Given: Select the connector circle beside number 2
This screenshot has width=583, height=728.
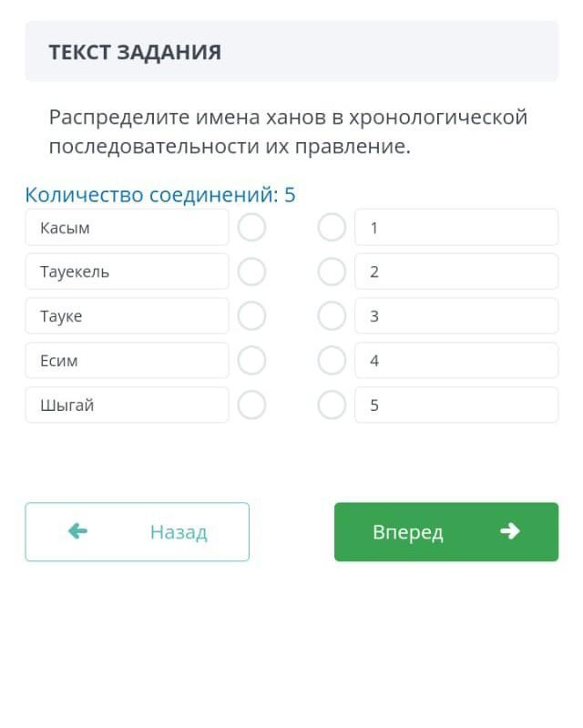Looking at the screenshot, I should coord(332,272).
